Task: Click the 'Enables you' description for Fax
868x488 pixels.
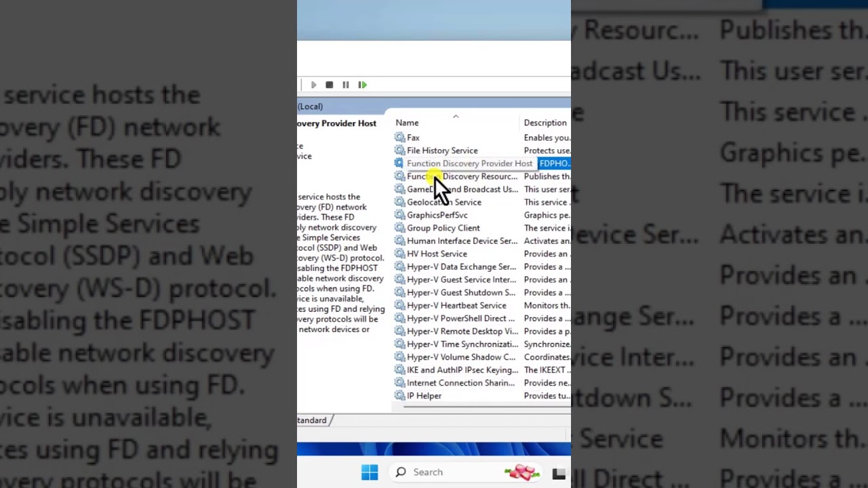Action: click(x=547, y=138)
